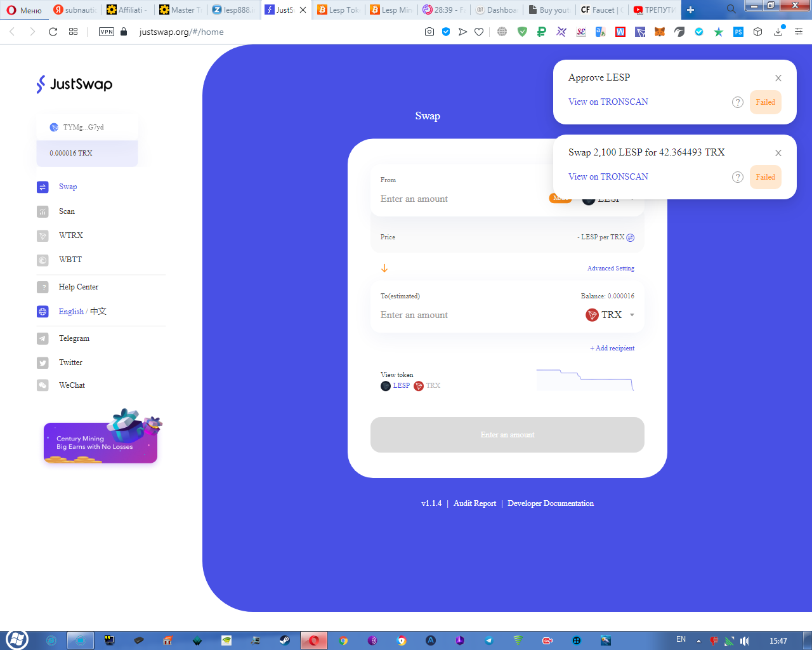
Task: Click the address bar URL justswap.org
Action: point(181,32)
